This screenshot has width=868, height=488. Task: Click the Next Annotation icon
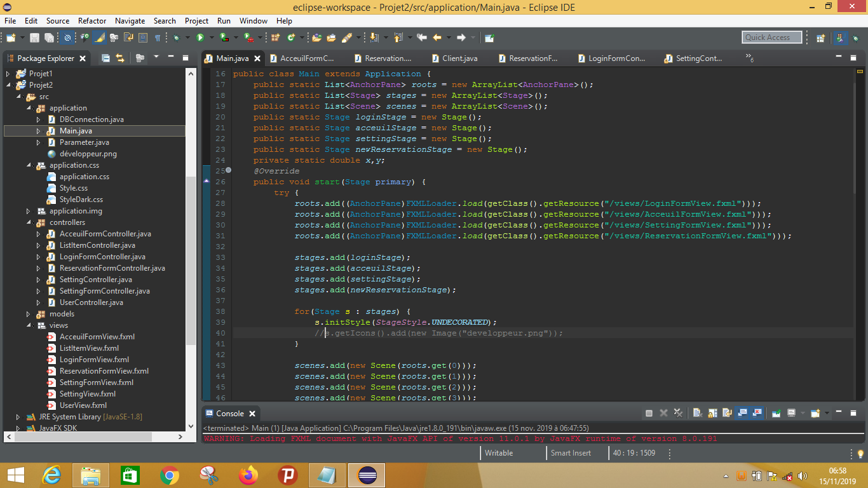coord(374,37)
